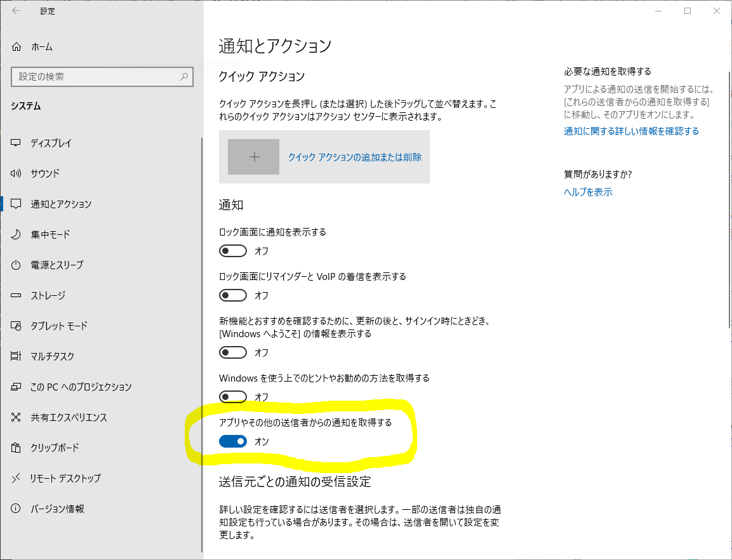Select 共有エクスペリエンス text in the sidebar
Screen dimensions: 732x560
[x=69, y=417]
